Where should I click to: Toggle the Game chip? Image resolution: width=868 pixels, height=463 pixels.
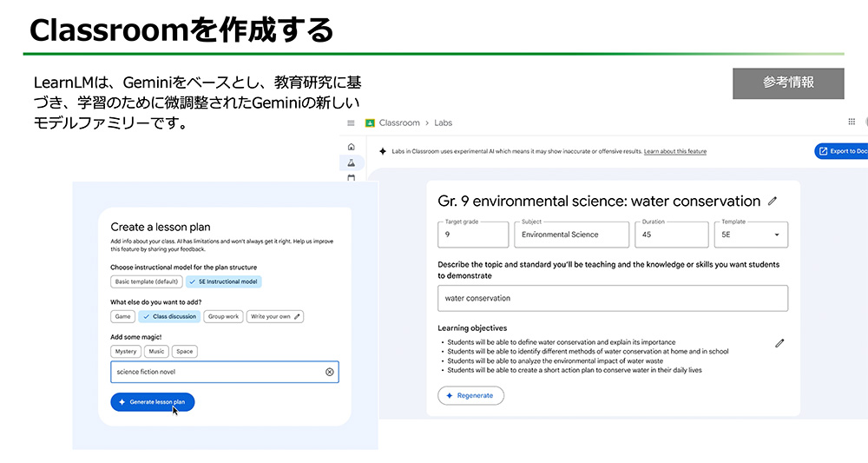[x=122, y=317]
